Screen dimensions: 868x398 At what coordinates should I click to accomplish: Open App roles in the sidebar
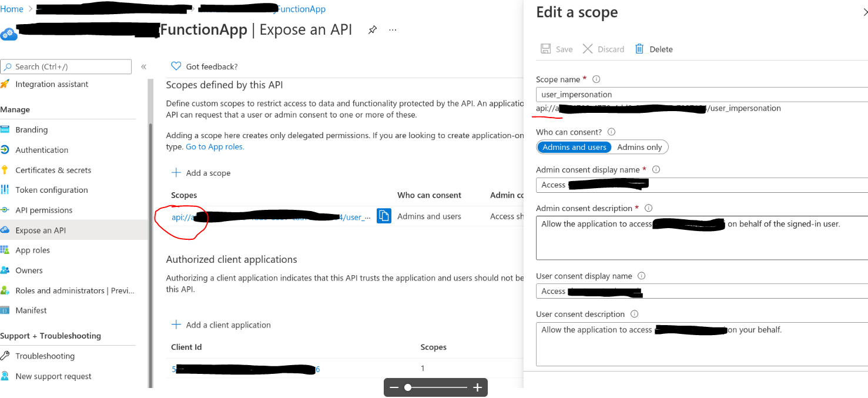pos(33,250)
